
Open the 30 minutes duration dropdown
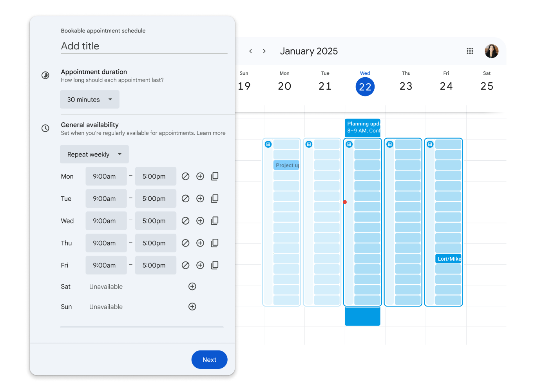(89, 99)
